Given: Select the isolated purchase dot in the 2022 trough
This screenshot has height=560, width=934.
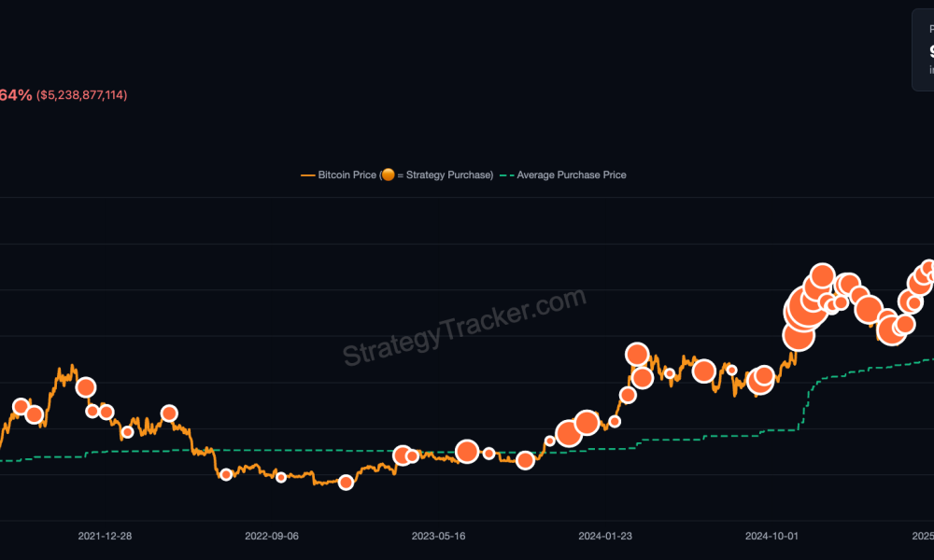Looking at the screenshot, I should click(x=345, y=483).
